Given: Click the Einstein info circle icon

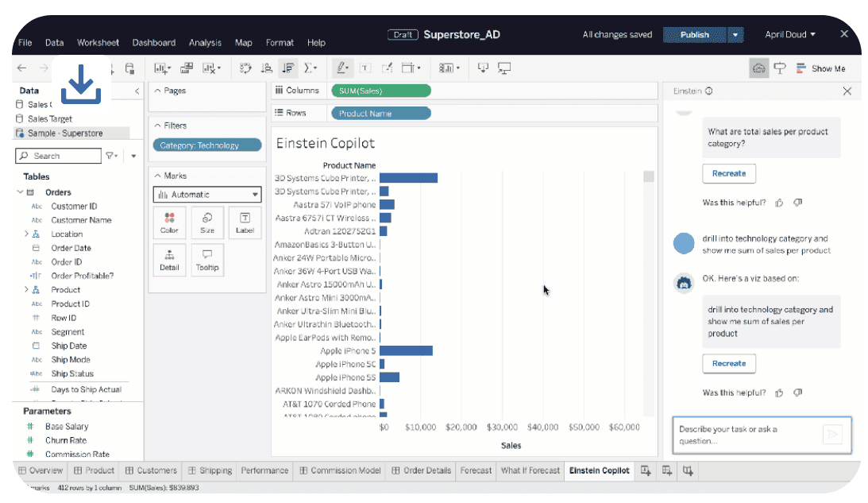Looking at the screenshot, I should click(x=708, y=91).
